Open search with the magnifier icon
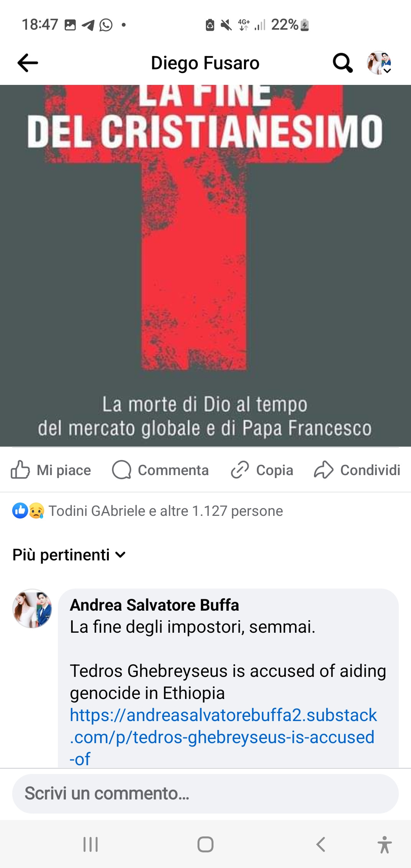The width and height of the screenshot is (411, 868). click(342, 63)
